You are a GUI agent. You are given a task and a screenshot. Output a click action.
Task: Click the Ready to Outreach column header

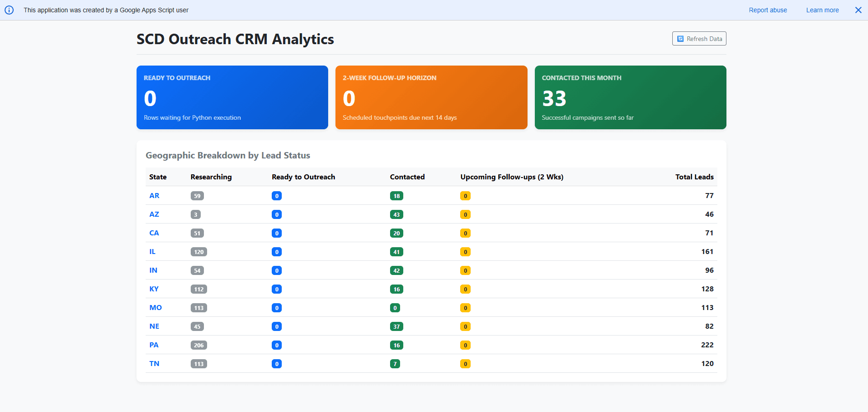coord(303,177)
